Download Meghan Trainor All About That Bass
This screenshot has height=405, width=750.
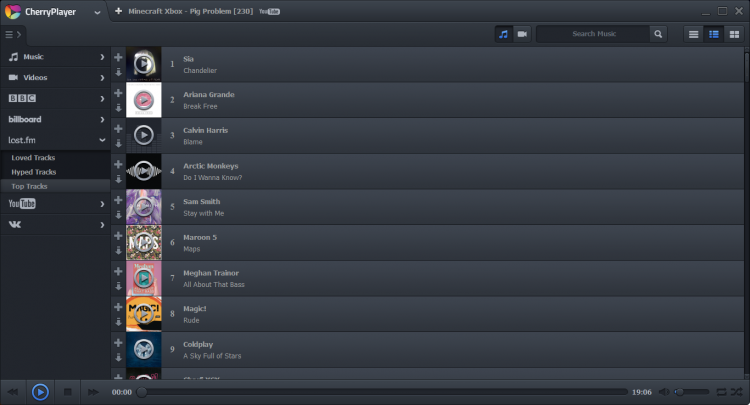[118, 286]
